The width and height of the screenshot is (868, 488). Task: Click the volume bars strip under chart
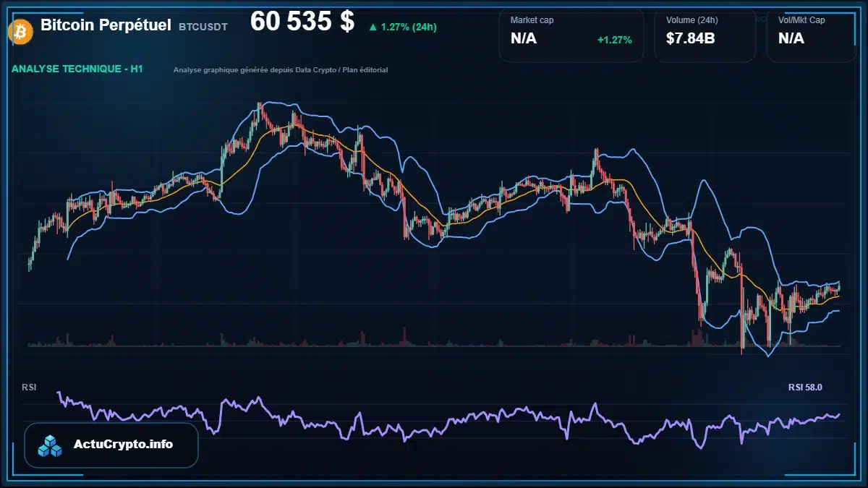click(x=434, y=339)
